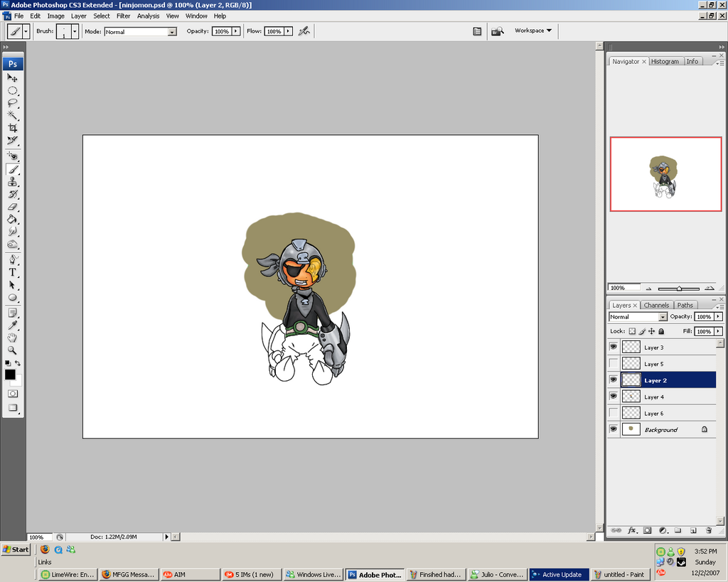Screen dimensions: 728x582
Task: Choose the Paint Bucket tool
Action: (x=13, y=219)
